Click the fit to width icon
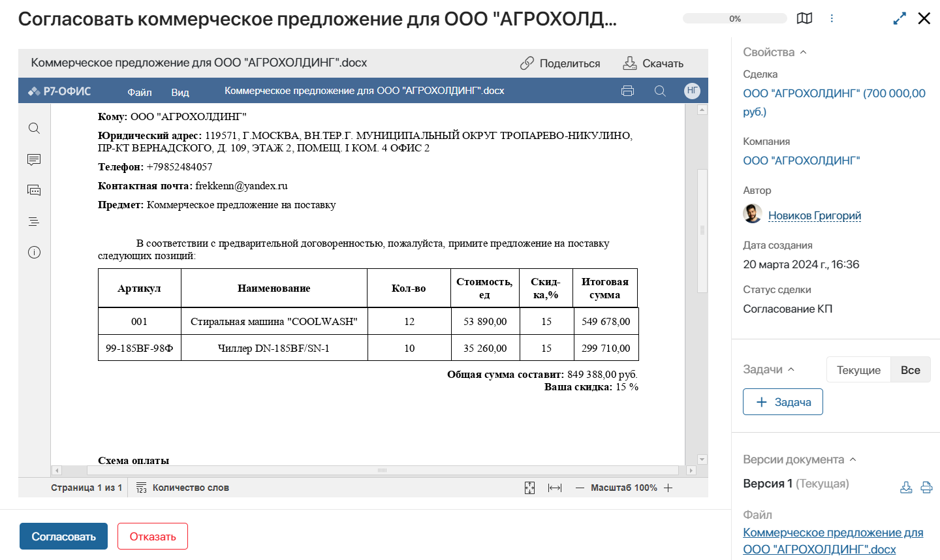Viewport: 940px width, 560px height. 555,488
